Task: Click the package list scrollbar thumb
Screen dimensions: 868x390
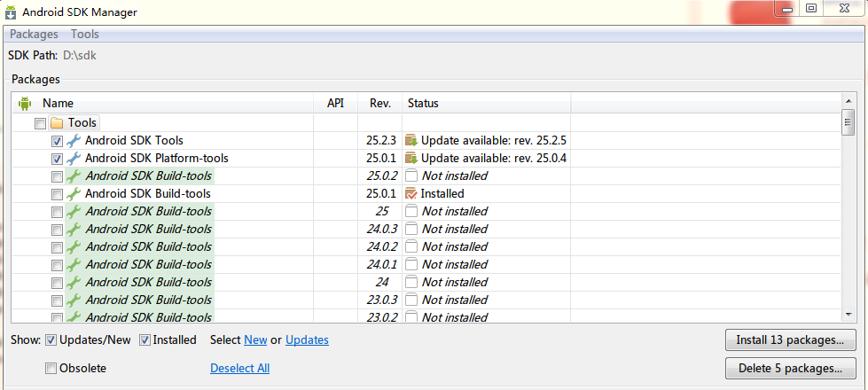Action: pos(848,122)
